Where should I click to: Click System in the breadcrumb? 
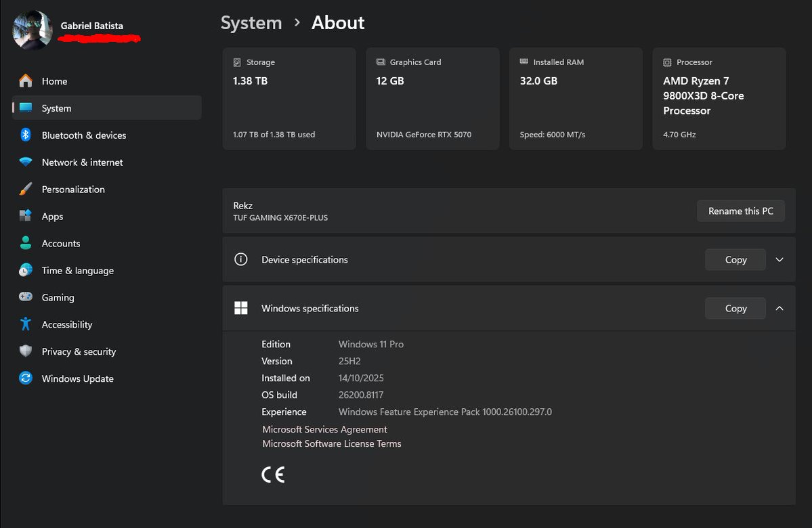251,23
